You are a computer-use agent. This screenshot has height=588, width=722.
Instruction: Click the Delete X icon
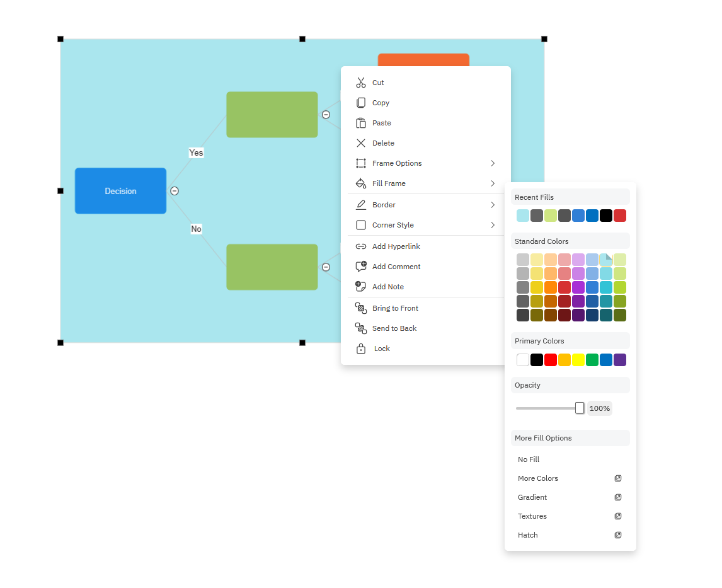pyautogui.click(x=361, y=143)
